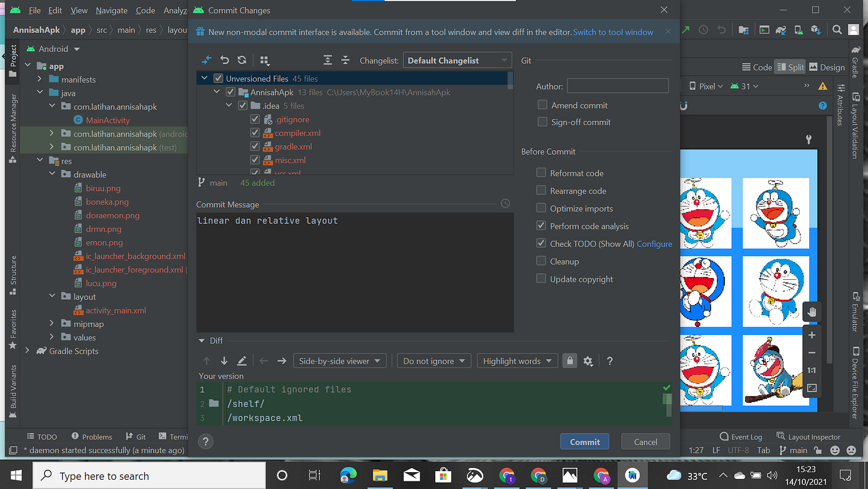This screenshot has height=489, width=868.
Task: Go to previous difference arrow in Diff
Action: tap(207, 361)
